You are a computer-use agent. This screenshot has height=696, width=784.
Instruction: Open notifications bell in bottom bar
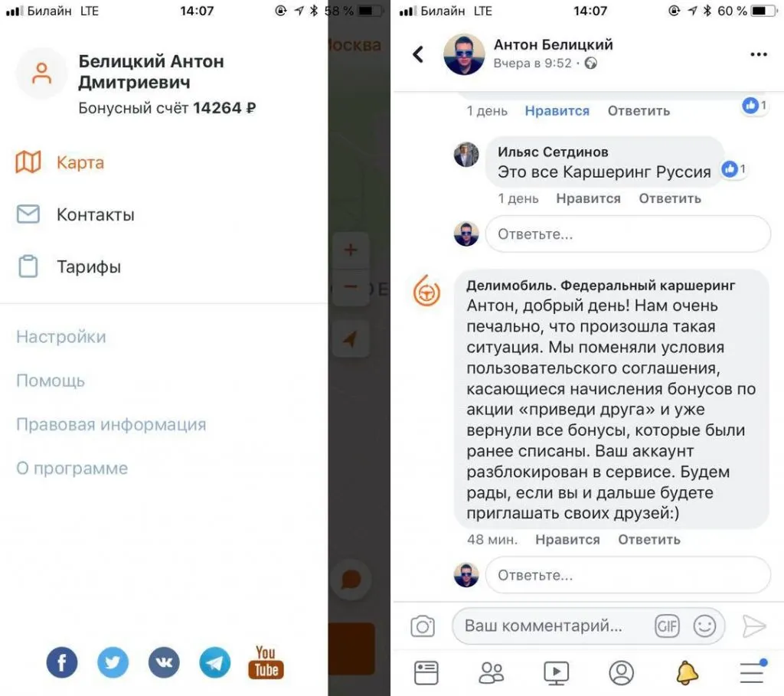tap(687, 672)
